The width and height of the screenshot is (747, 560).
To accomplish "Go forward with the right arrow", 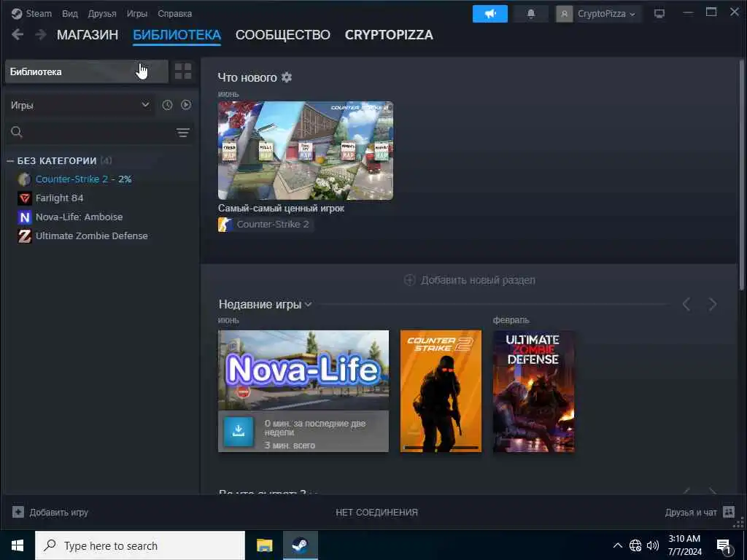I will [41, 35].
